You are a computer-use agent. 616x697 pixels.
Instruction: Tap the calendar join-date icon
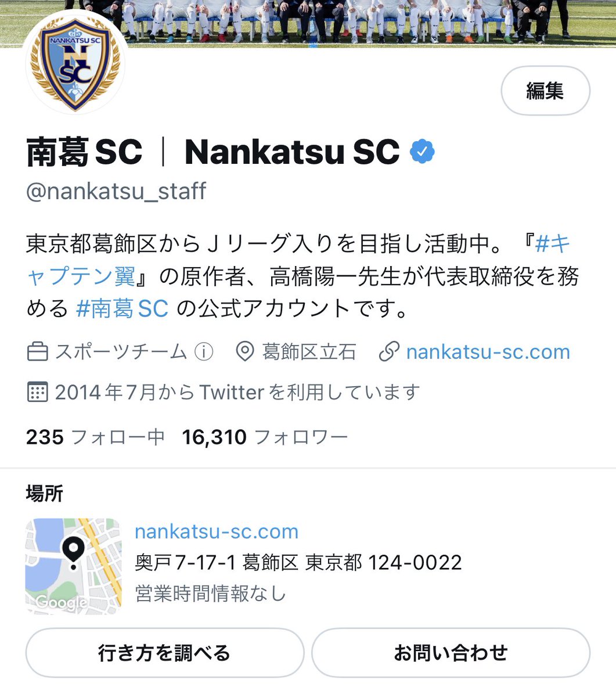[38, 392]
